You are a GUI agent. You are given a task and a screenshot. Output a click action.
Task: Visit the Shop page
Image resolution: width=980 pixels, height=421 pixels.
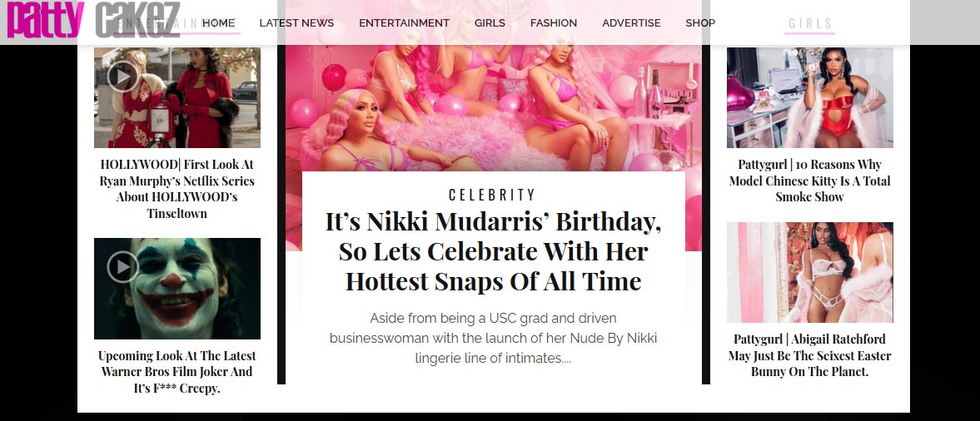700,23
